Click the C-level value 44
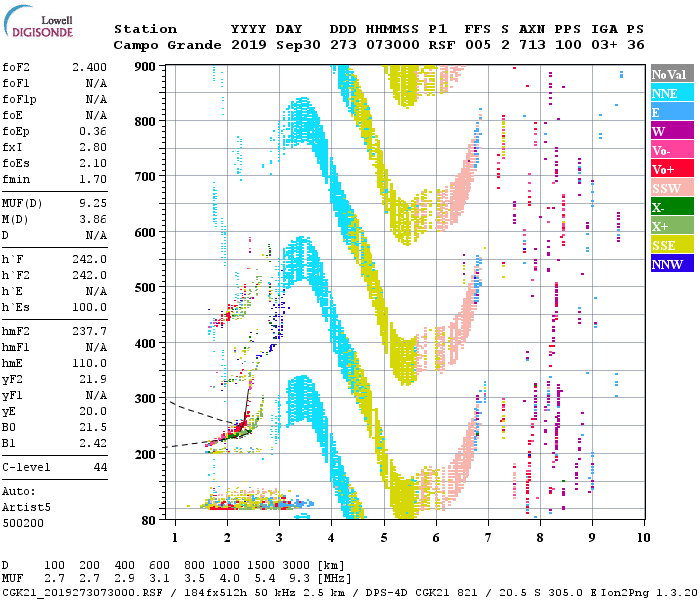This screenshot has width=700, height=600. pos(100,468)
